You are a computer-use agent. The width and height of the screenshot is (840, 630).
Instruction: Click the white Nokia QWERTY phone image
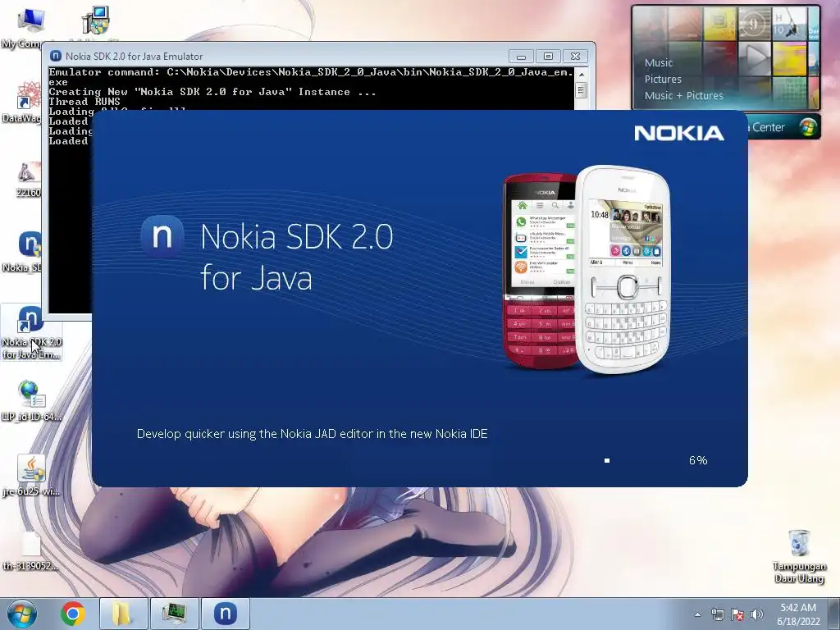624,269
